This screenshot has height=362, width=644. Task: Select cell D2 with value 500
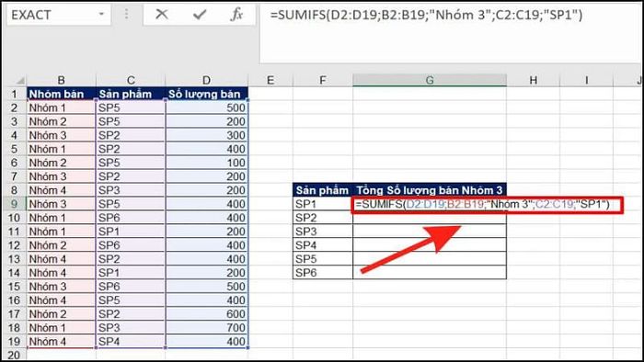(x=207, y=107)
